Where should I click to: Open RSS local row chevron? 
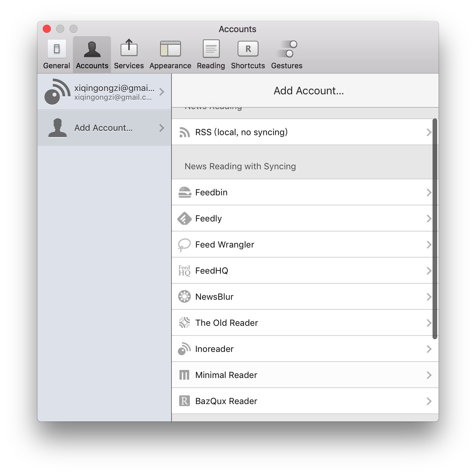click(x=429, y=132)
